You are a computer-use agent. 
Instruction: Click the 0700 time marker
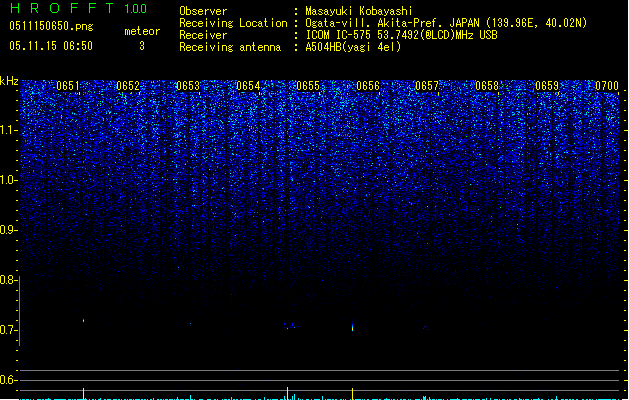(607, 86)
